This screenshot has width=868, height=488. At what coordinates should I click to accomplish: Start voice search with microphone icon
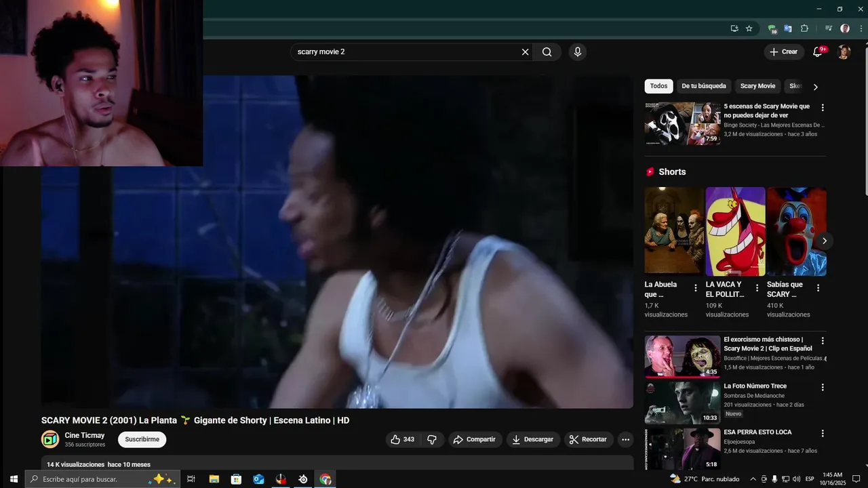(578, 52)
